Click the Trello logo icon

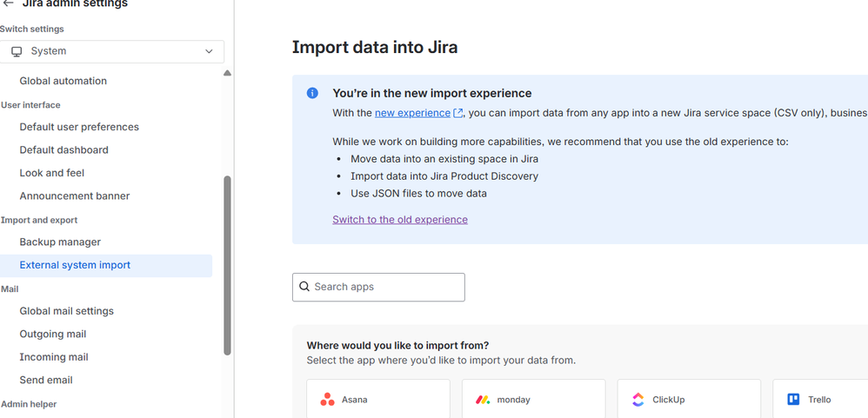coord(793,400)
